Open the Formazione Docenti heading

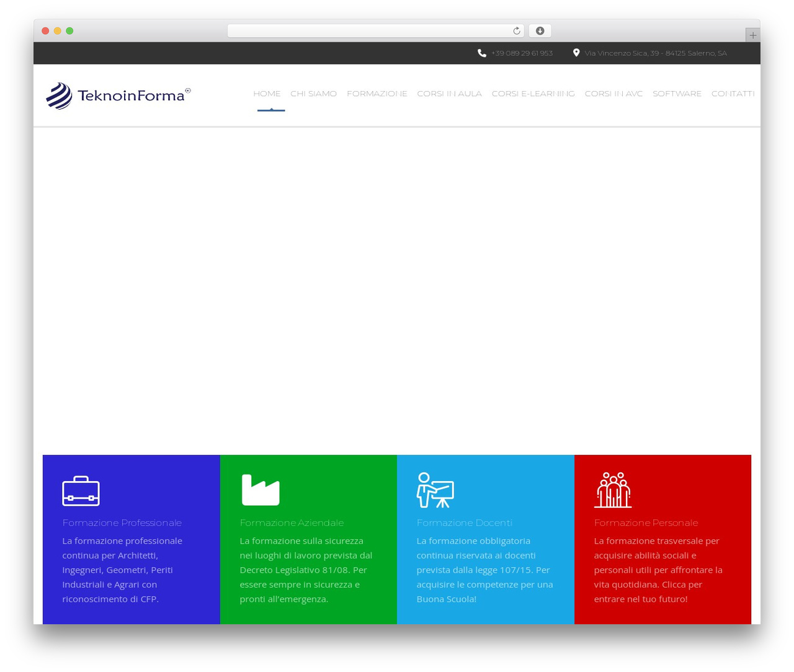coord(465,523)
